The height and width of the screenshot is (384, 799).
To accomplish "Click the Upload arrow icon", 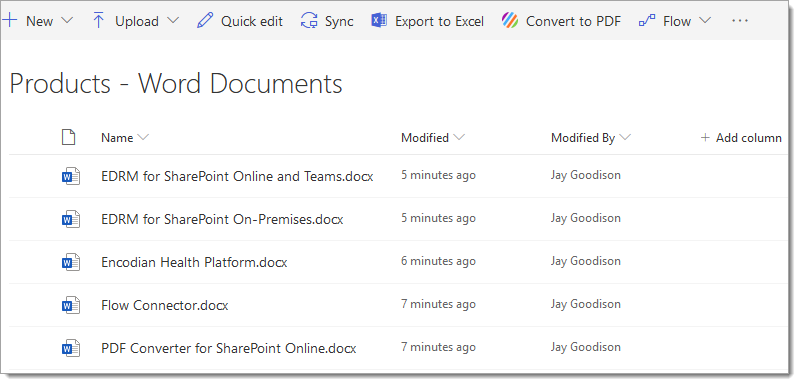I will tap(99, 21).
